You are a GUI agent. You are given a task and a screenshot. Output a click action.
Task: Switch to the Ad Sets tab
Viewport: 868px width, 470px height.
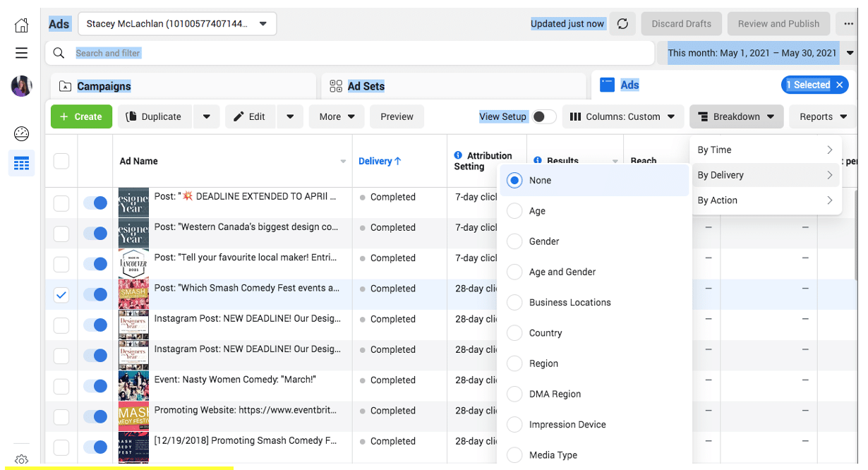366,86
